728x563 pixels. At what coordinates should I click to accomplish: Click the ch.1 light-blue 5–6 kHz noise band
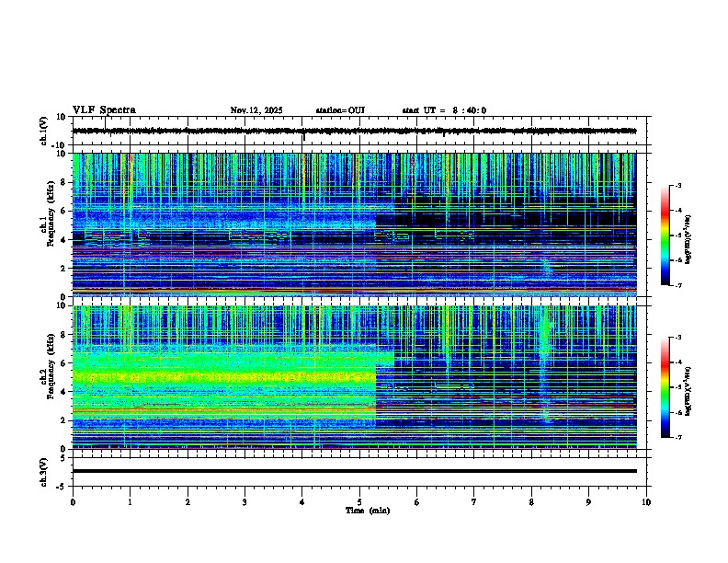(x=223, y=217)
